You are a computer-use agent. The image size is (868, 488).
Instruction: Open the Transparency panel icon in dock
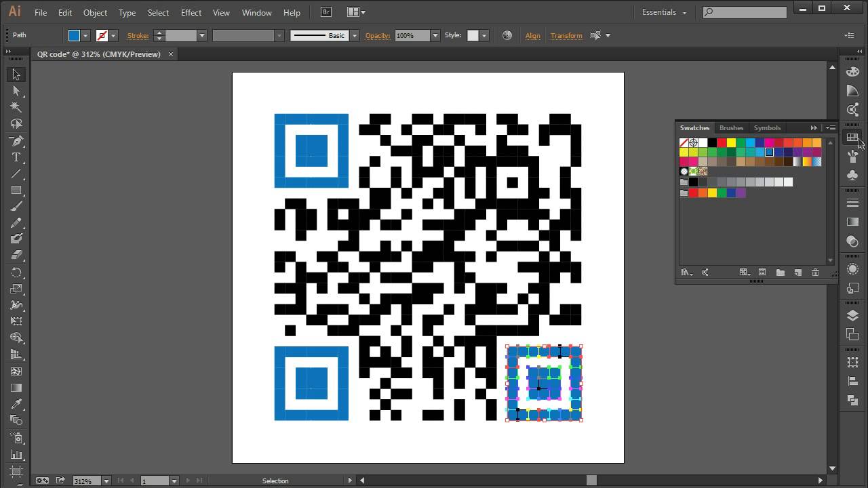853,241
